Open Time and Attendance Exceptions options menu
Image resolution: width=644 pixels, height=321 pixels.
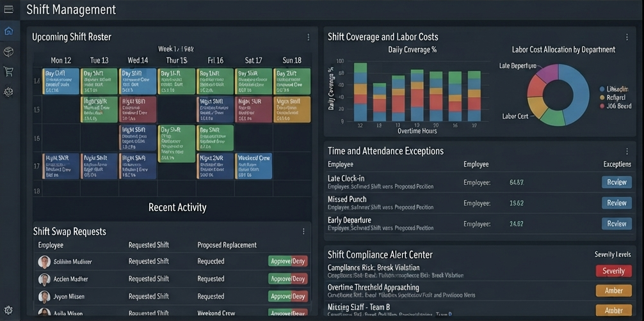[627, 151]
